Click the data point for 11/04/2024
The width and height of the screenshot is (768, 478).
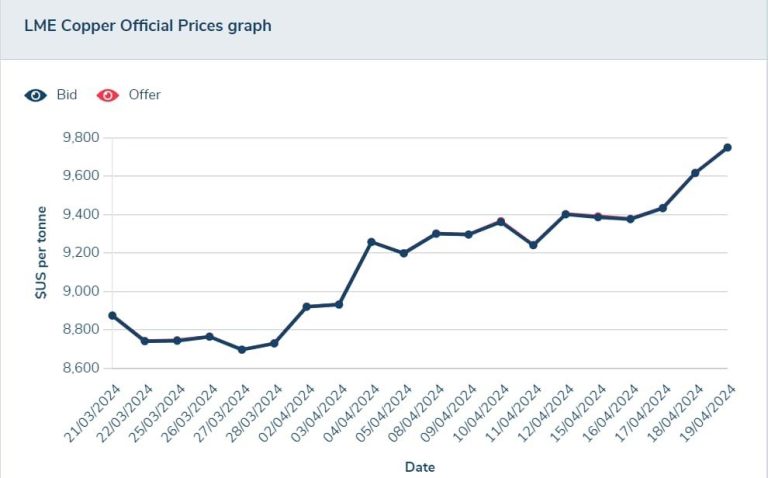coord(533,245)
